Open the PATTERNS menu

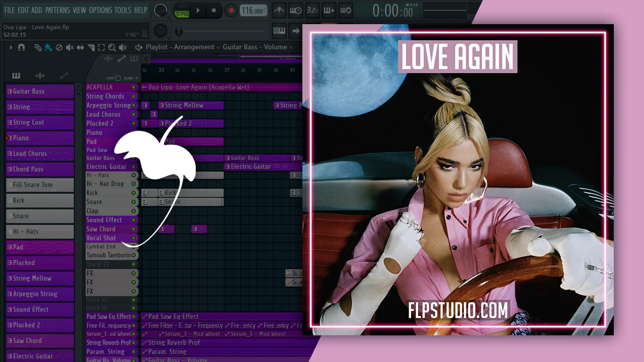point(57,10)
